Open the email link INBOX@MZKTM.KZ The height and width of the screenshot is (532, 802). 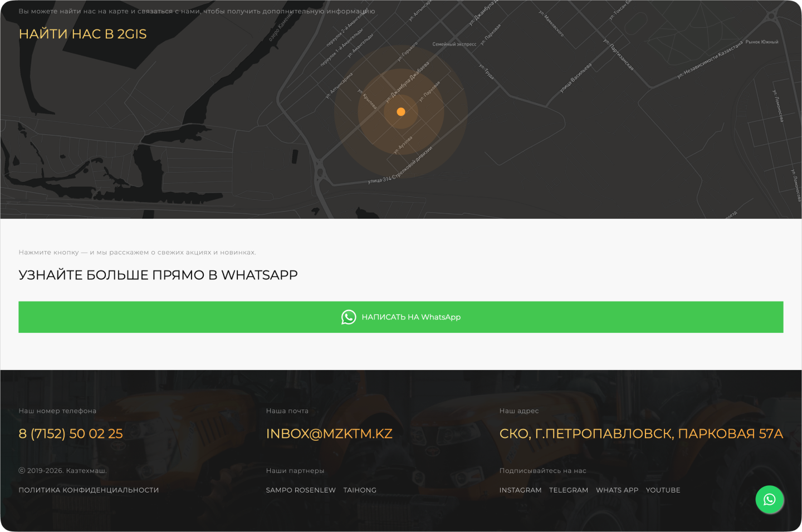pos(329,434)
